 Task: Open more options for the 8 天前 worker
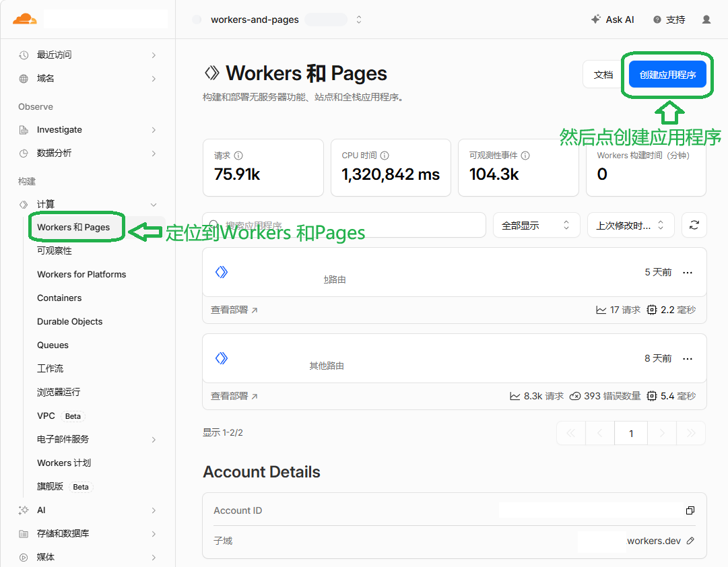click(688, 358)
